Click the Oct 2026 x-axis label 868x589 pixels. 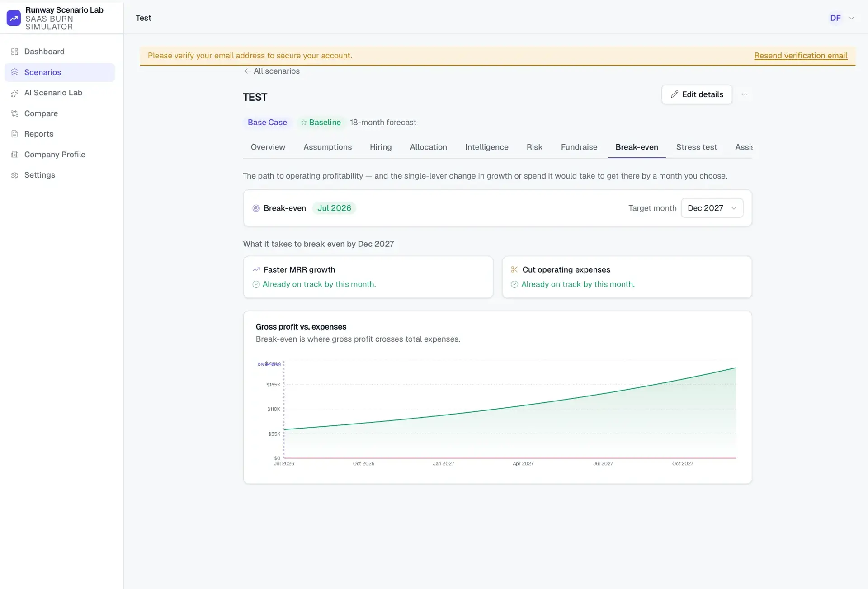tap(363, 464)
